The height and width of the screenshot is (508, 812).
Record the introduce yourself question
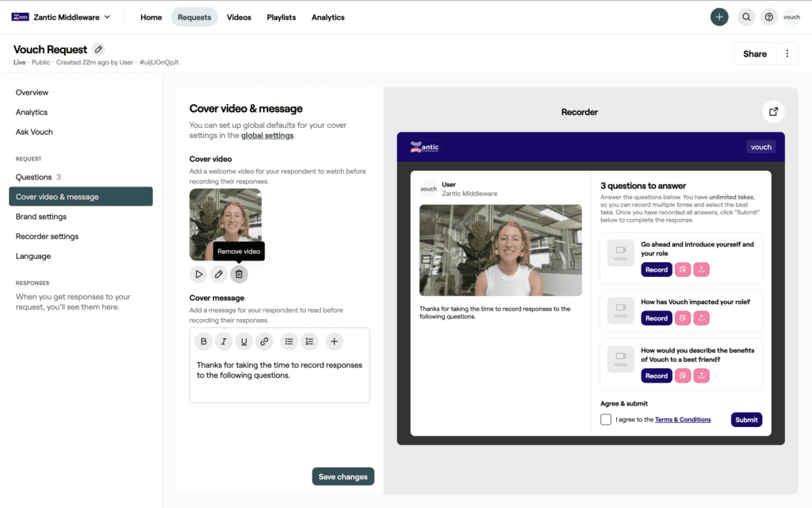[x=656, y=270]
